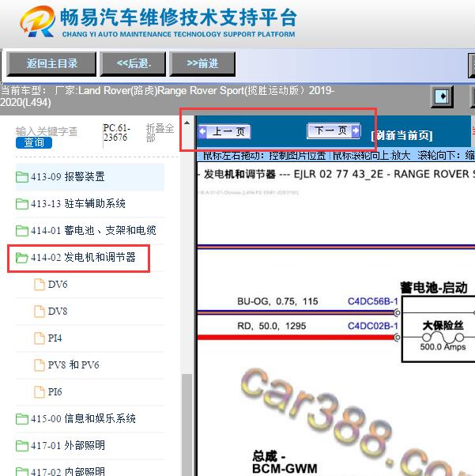Expand 413-09 报警装置 folder
The height and width of the screenshot is (476, 475).
(90, 176)
